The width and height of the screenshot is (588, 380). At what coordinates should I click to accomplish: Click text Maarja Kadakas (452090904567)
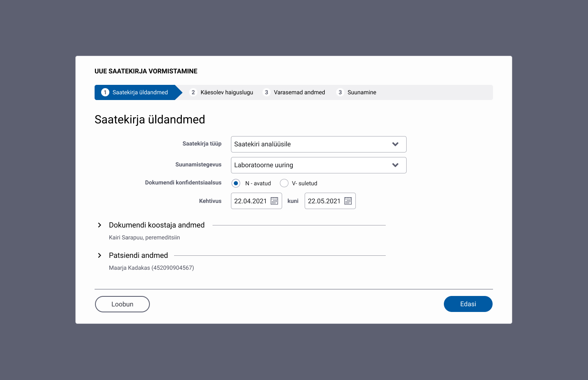152,268
